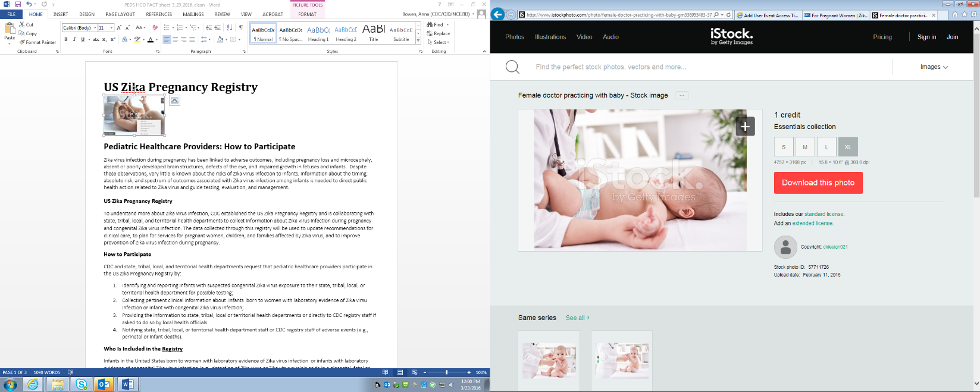Open the font name dropdown
This screenshot has width=980, height=392.
pyautogui.click(x=95, y=27)
